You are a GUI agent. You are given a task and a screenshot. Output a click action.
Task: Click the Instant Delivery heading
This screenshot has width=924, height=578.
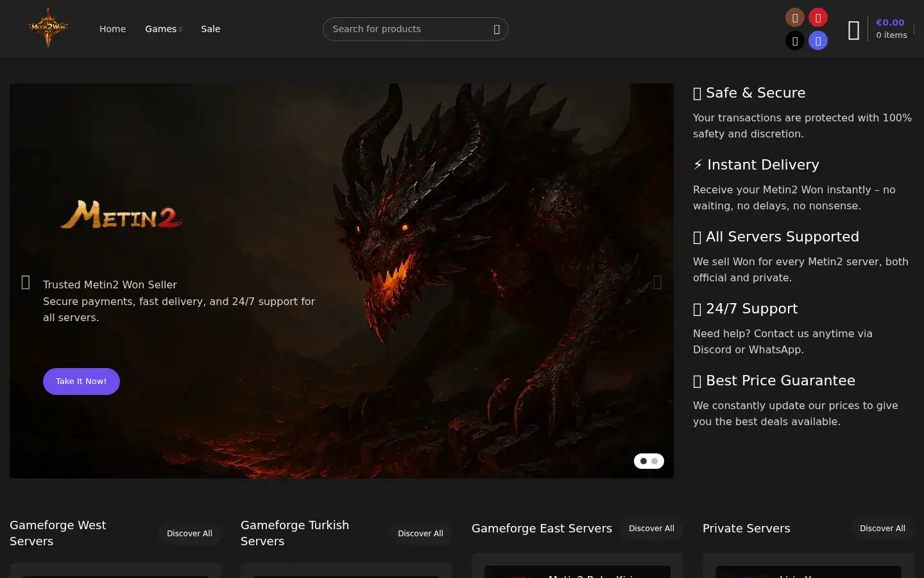(x=756, y=165)
